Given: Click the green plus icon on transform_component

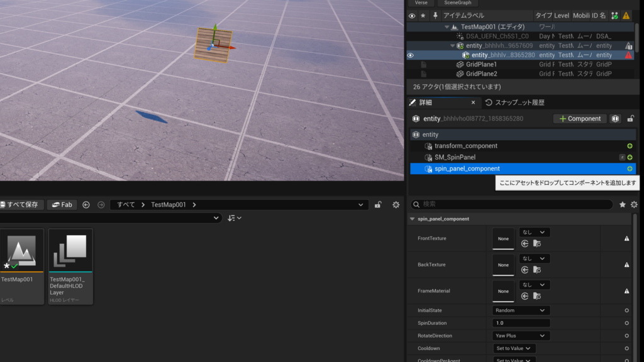Looking at the screenshot, I should point(630,146).
